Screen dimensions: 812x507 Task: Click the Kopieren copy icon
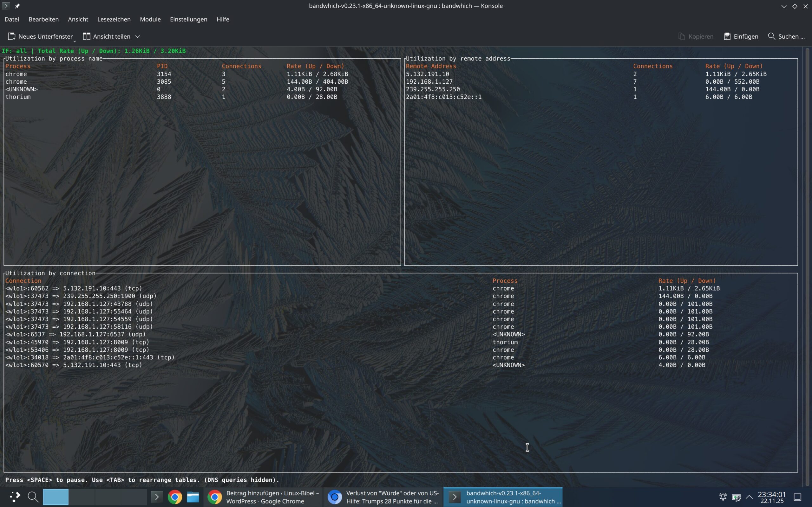681,36
